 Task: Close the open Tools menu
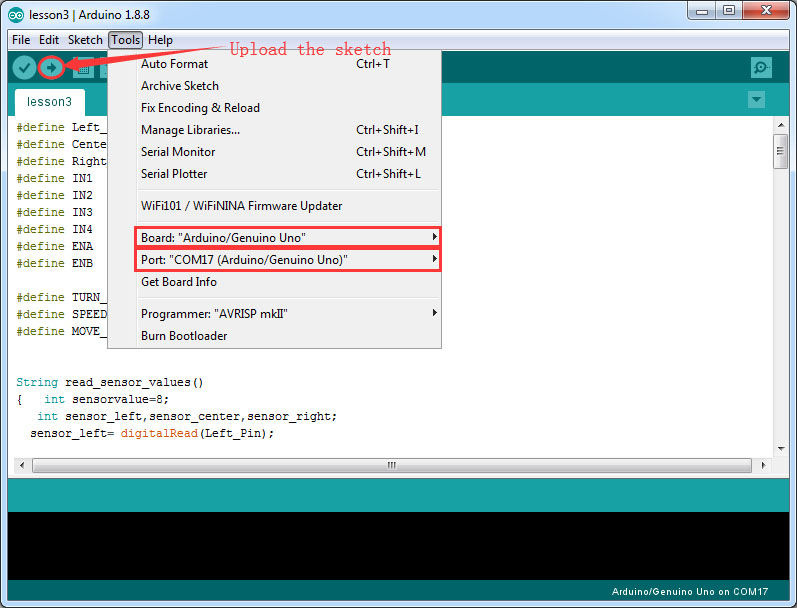point(126,40)
